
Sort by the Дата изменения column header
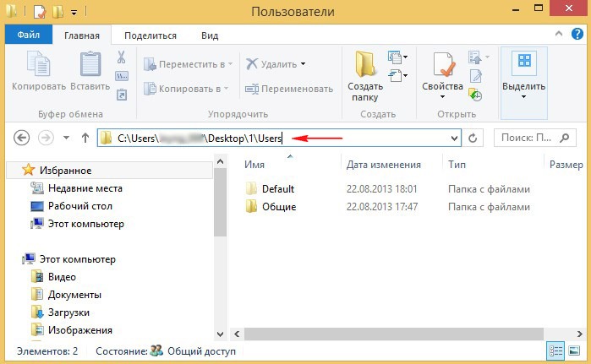[x=383, y=165]
